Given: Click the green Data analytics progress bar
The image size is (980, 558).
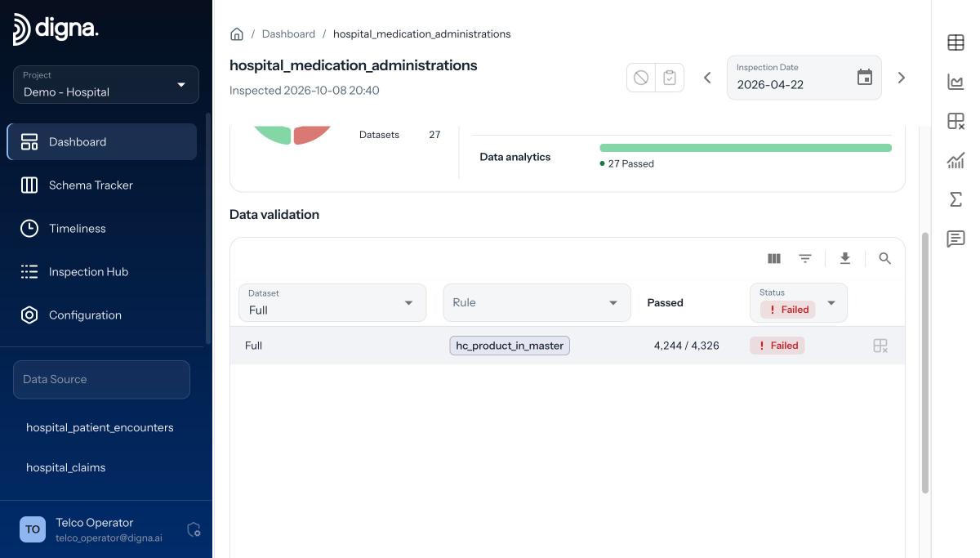Looking at the screenshot, I should [746, 148].
